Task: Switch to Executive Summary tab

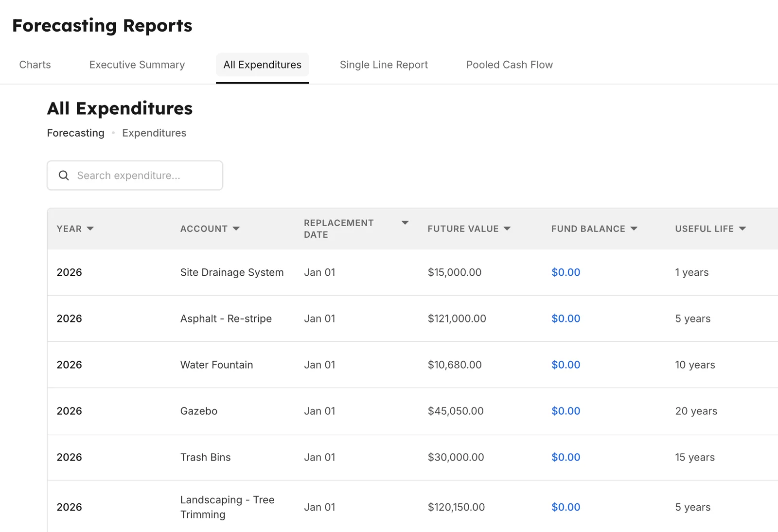Action: pyautogui.click(x=137, y=65)
